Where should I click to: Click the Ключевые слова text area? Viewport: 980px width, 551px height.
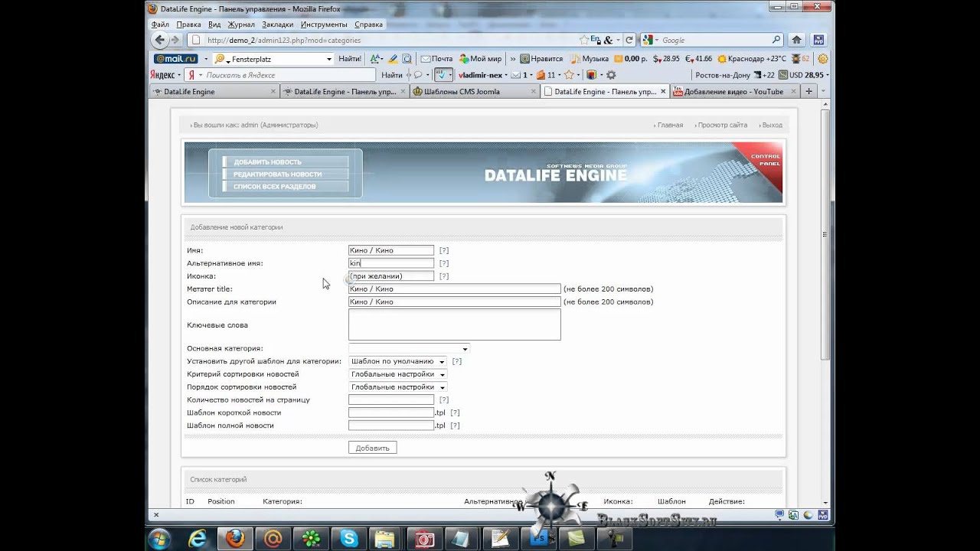tap(454, 324)
